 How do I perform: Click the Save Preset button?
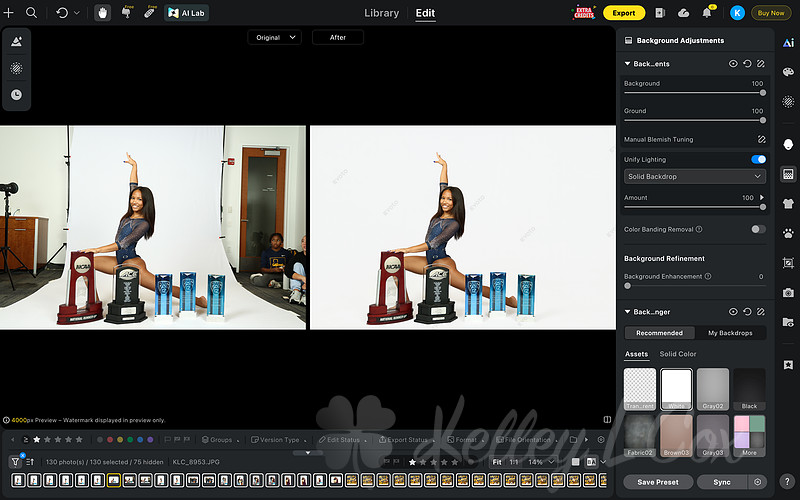click(x=658, y=482)
